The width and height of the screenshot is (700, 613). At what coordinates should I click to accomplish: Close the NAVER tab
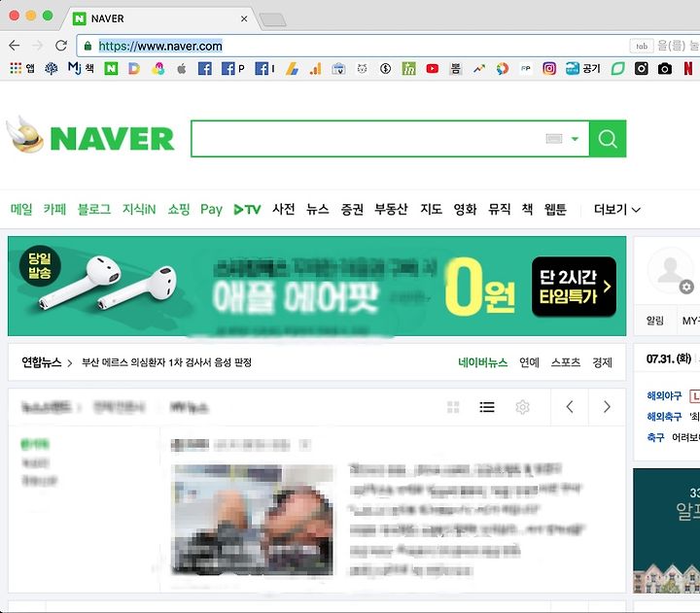point(244,18)
